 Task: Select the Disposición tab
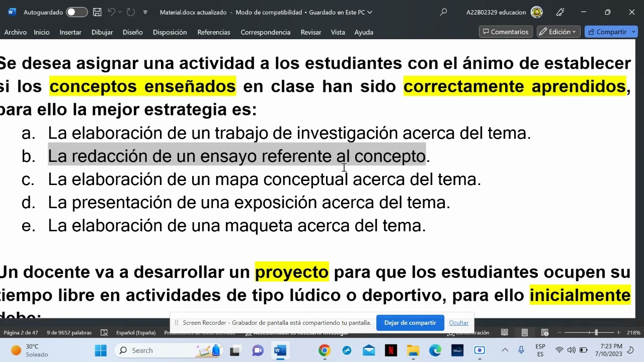[x=170, y=32]
